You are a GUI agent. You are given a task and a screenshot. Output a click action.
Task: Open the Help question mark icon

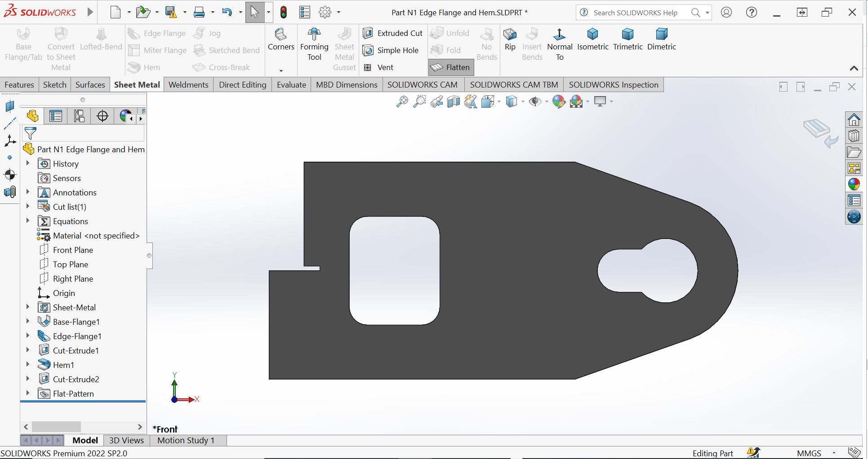(x=752, y=13)
